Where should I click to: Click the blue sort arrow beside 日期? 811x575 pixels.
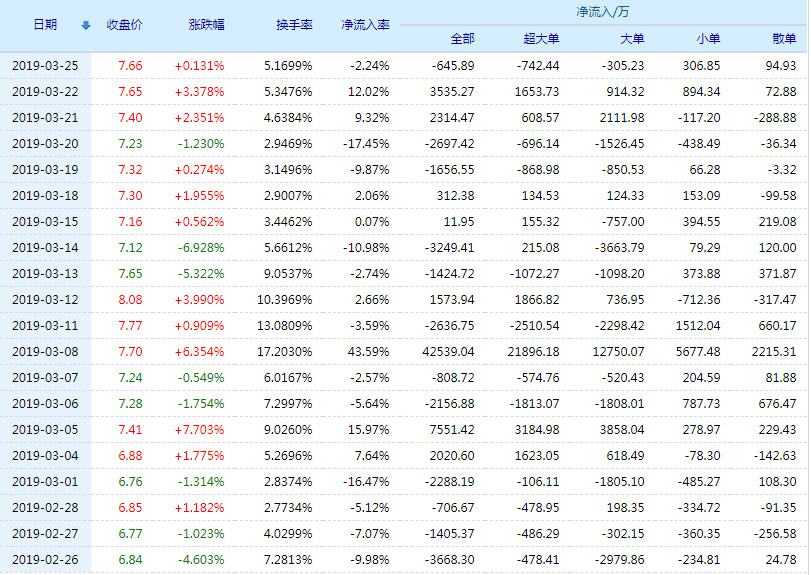pos(85,25)
